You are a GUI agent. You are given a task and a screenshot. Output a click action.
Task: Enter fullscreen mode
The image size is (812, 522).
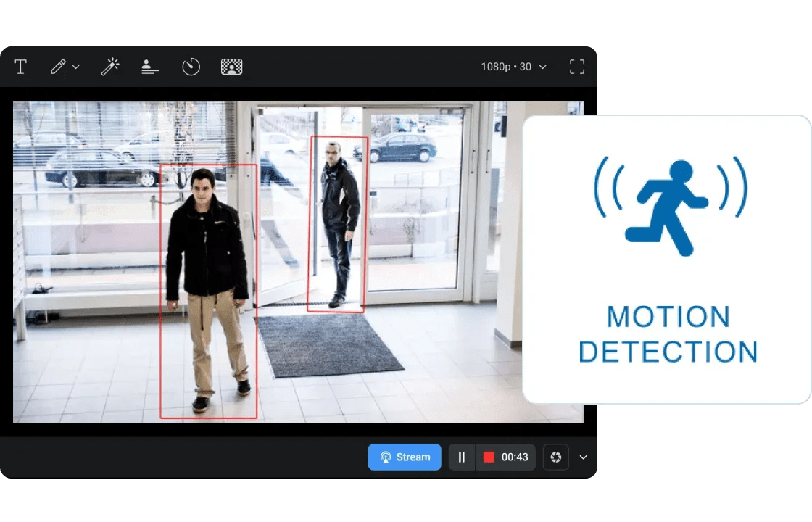pyautogui.click(x=577, y=67)
